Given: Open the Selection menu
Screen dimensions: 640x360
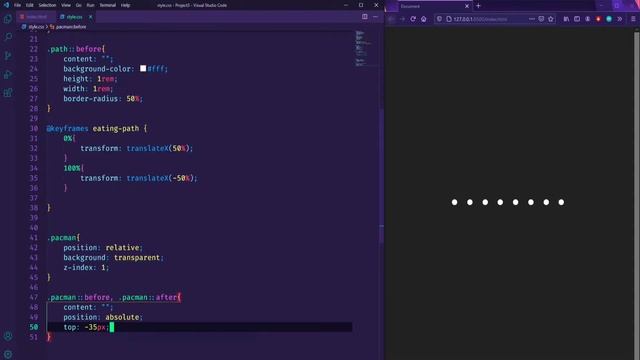Looking at the screenshot, I should click(x=47, y=5).
